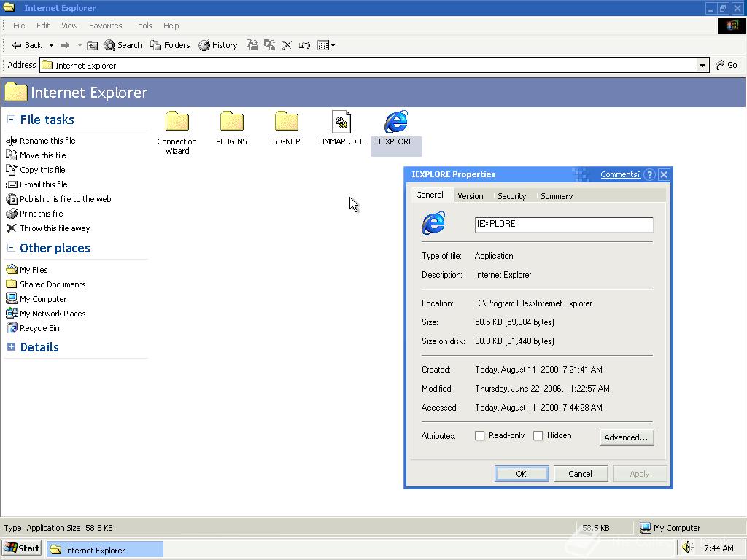
Task: Click the Delete X toolbar icon
Action: 287,45
